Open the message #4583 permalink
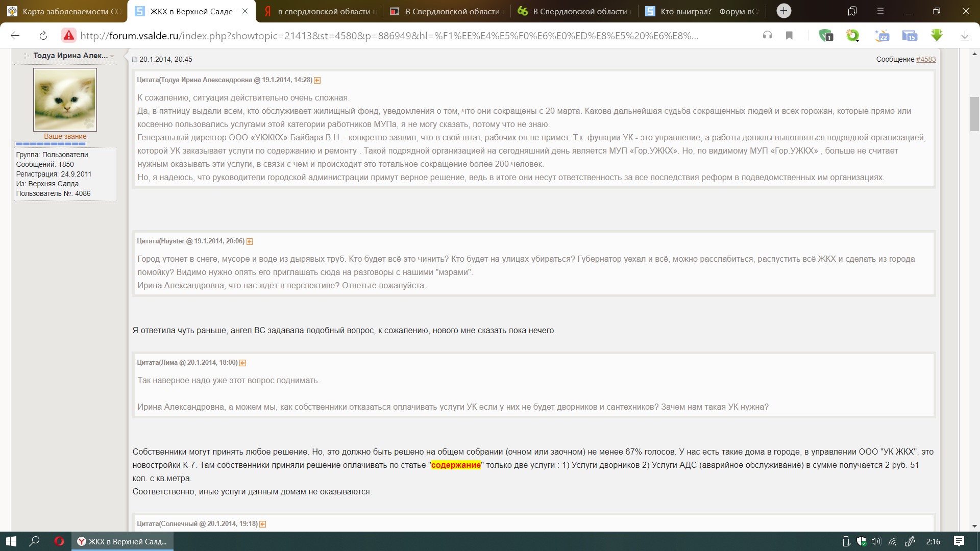This screenshot has width=980, height=551. pos(925,59)
